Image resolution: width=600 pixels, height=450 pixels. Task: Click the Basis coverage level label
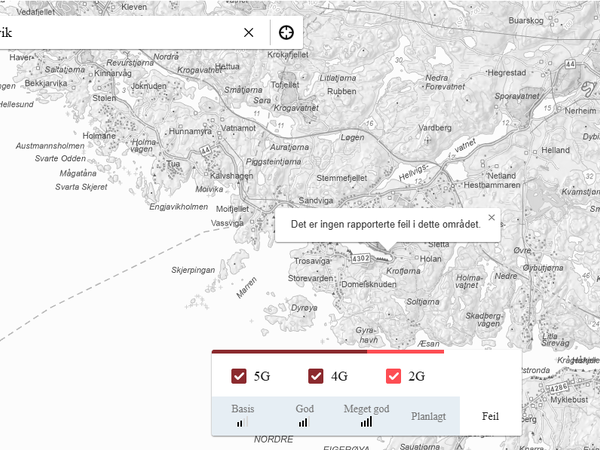point(243,408)
